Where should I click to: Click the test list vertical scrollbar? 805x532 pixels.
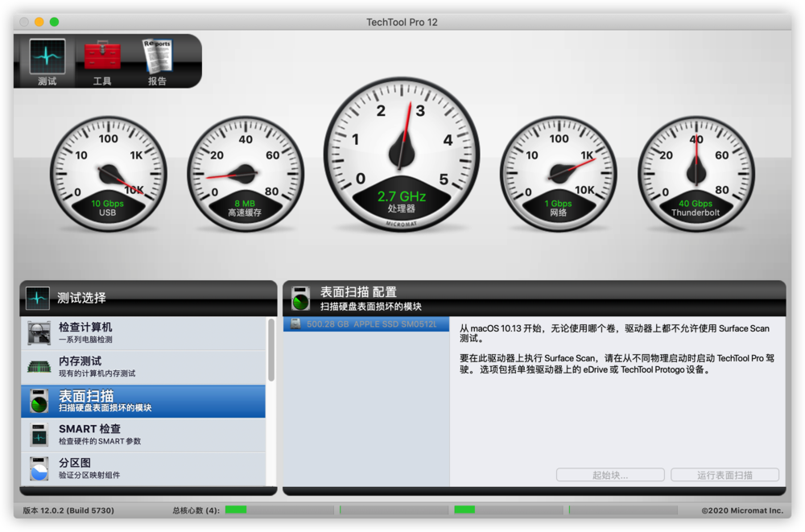tap(271, 350)
